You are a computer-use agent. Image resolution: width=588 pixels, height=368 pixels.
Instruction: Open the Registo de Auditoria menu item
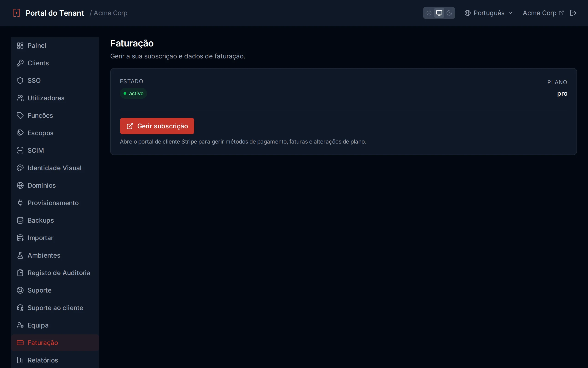tap(55, 273)
